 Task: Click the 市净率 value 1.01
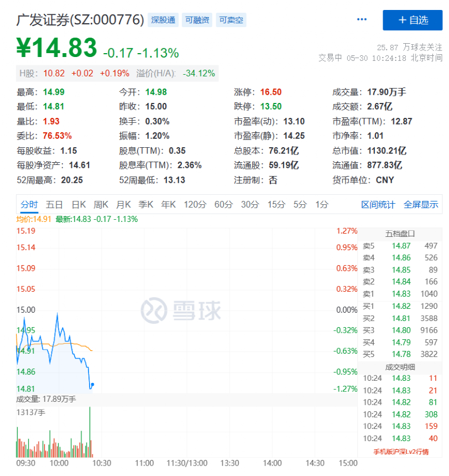375,136
